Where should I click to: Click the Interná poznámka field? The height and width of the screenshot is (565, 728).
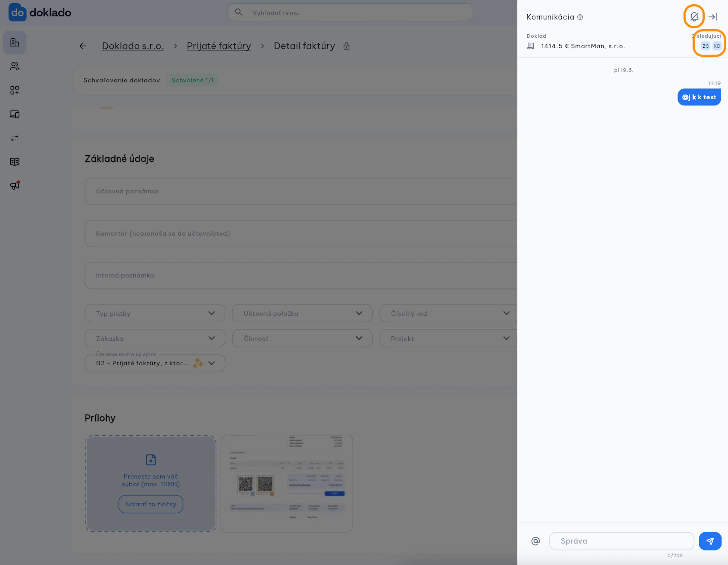point(301,276)
